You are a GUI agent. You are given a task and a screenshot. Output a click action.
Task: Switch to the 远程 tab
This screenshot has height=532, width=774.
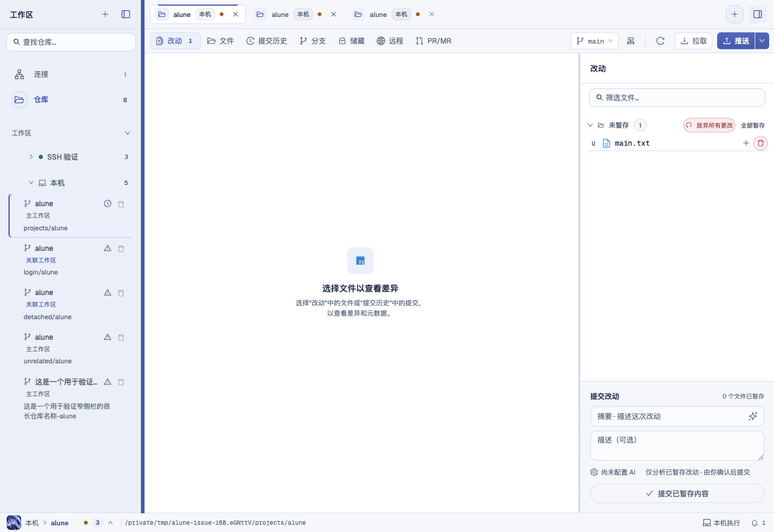coord(390,41)
